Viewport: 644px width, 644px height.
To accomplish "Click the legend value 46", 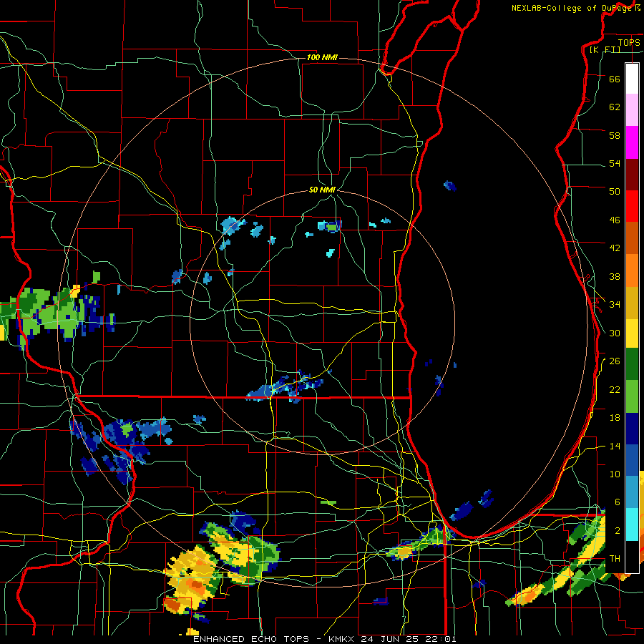I will (615, 220).
